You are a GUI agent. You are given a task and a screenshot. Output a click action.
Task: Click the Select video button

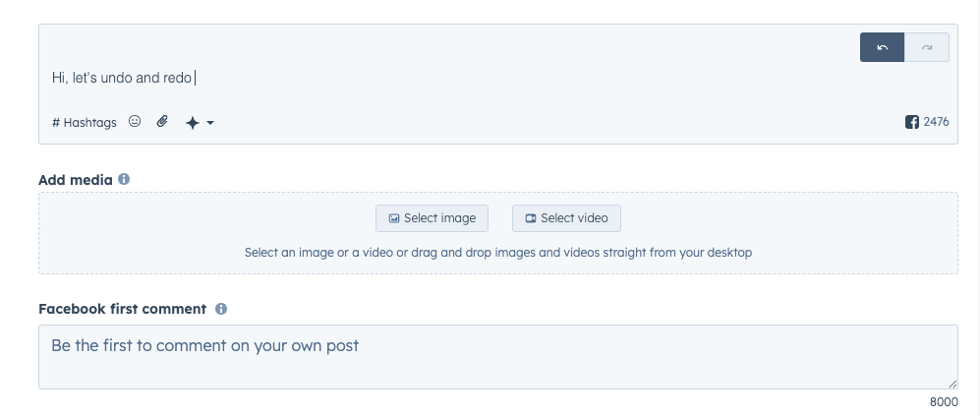coord(566,218)
